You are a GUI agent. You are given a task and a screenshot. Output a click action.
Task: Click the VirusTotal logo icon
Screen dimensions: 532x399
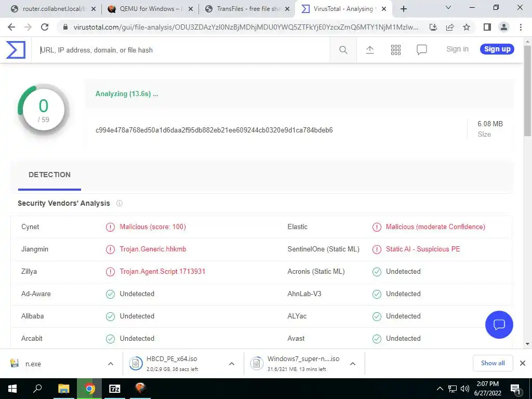click(16, 50)
